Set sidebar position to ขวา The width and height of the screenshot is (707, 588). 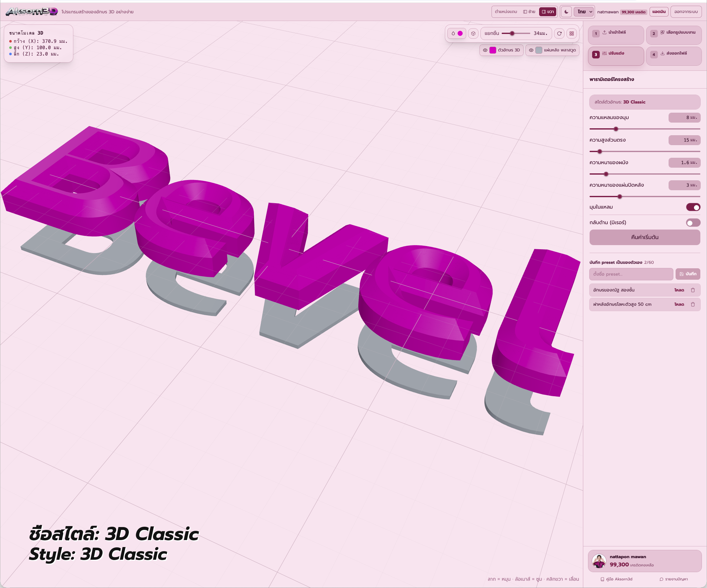point(547,12)
